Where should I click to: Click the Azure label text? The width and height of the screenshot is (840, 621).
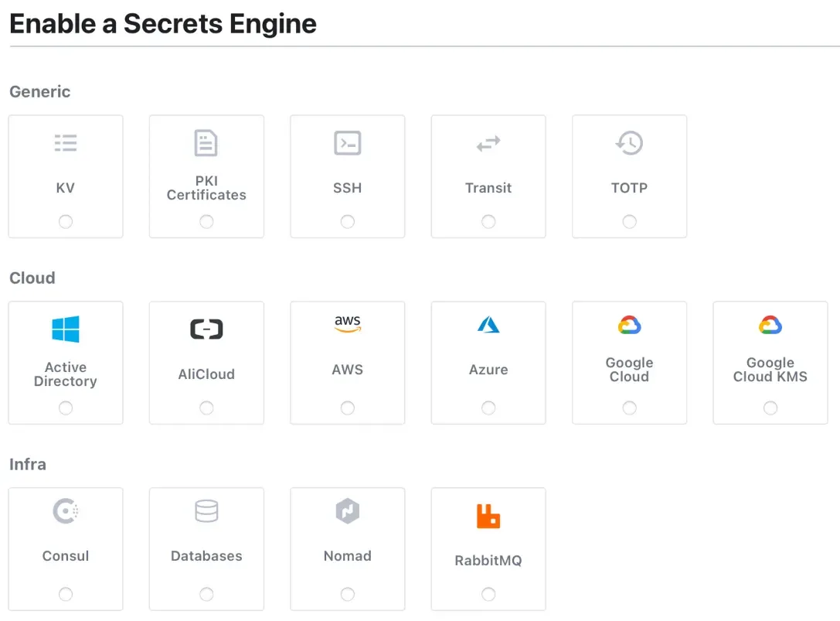488,370
